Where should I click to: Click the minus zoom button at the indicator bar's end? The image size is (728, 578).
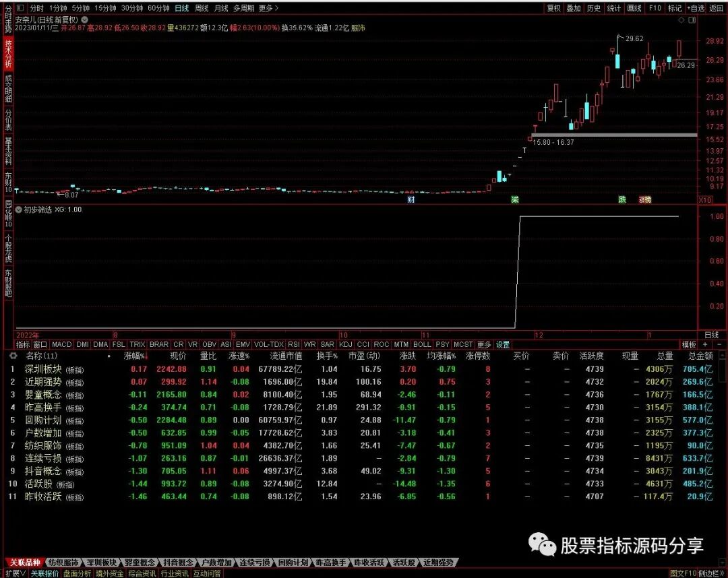(719, 345)
